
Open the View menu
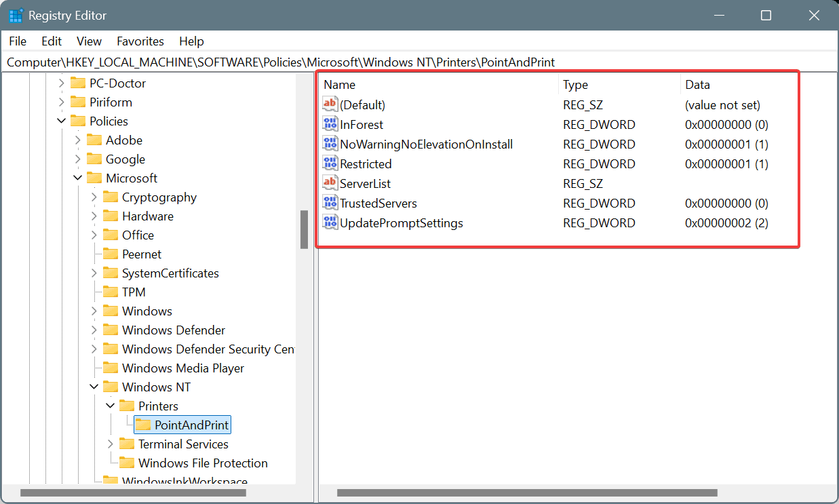pyautogui.click(x=89, y=41)
